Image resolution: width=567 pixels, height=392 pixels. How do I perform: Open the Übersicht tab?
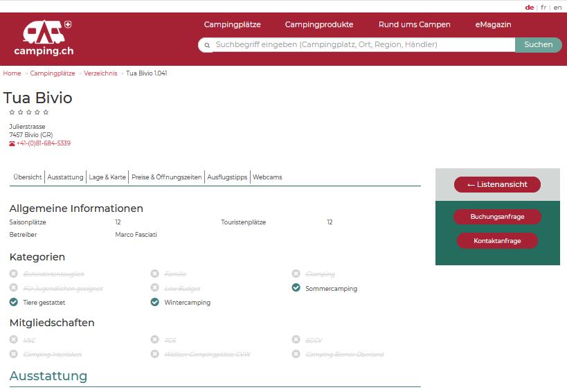(28, 177)
